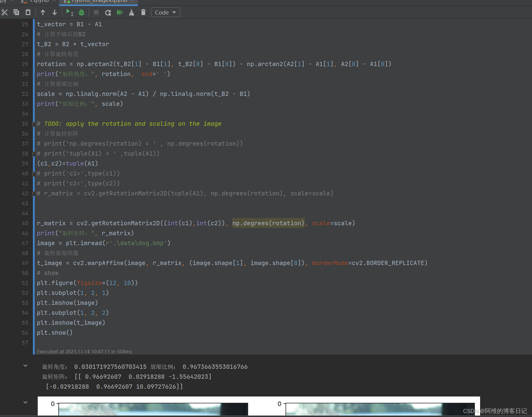Viewport: 532px width, 417px height.
Task: Cut the current cell
Action: point(5,12)
